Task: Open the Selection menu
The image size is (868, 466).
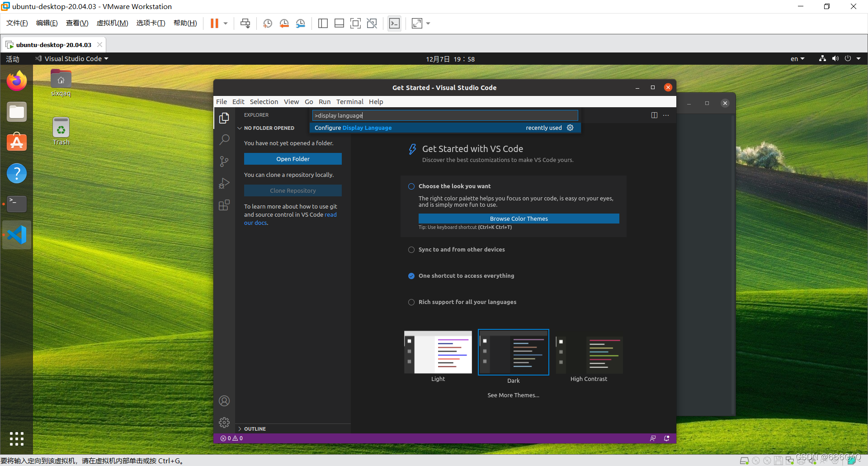Action: click(x=264, y=101)
